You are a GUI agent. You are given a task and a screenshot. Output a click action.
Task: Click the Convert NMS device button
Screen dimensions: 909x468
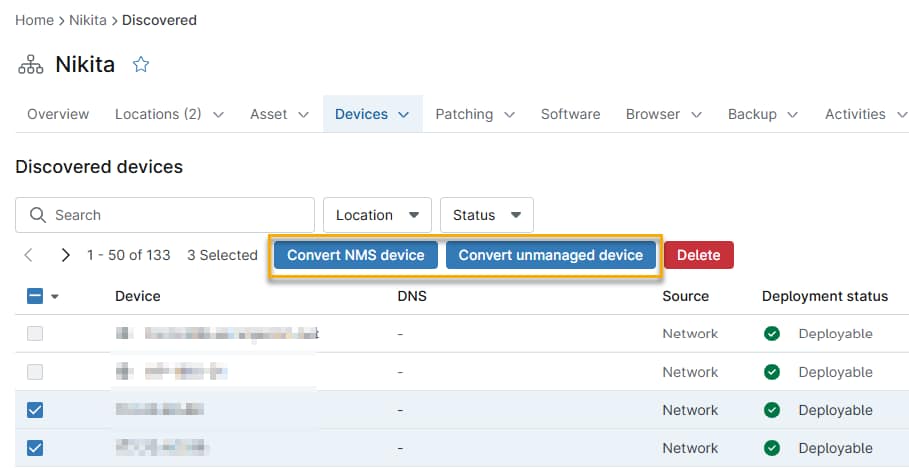pos(356,255)
